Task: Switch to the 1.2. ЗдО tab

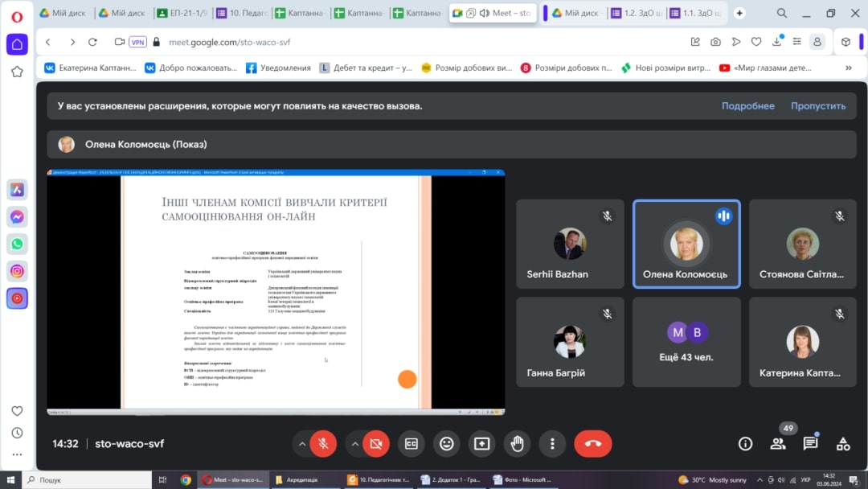Action: (636, 13)
